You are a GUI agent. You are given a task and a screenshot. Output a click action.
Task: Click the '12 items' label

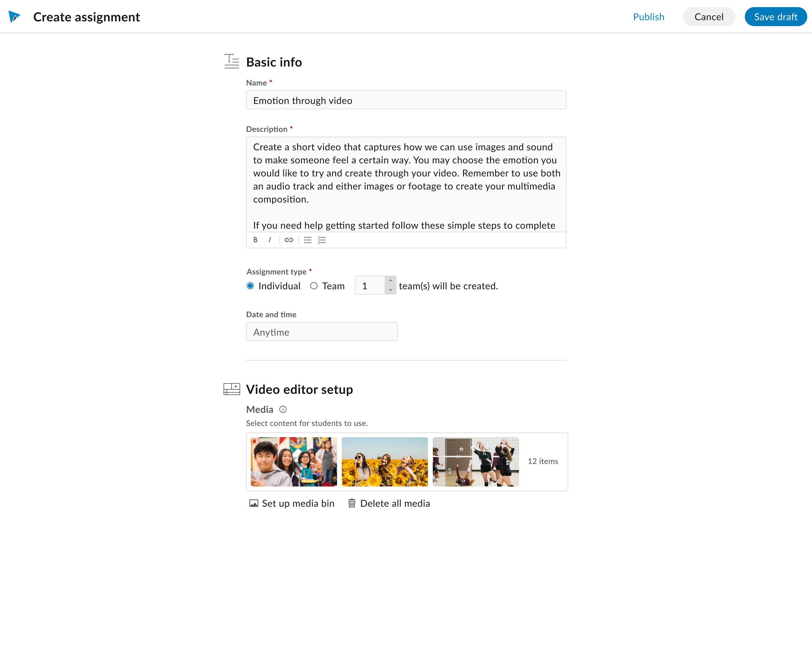(543, 461)
